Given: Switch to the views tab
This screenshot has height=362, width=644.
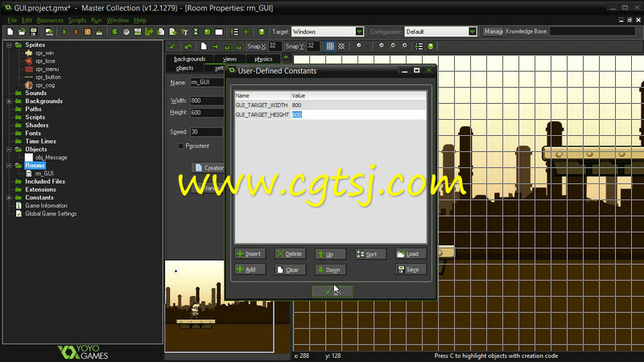Looking at the screenshot, I should tap(229, 59).
